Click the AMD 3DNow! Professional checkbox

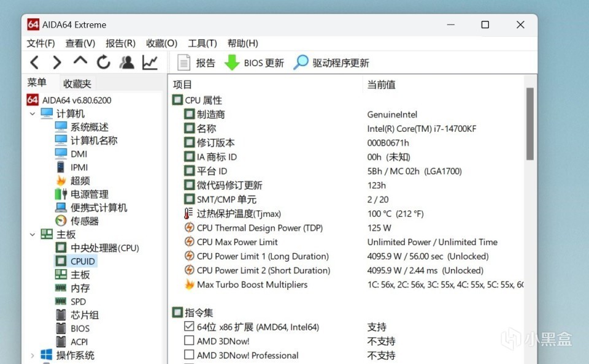click(190, 355)
